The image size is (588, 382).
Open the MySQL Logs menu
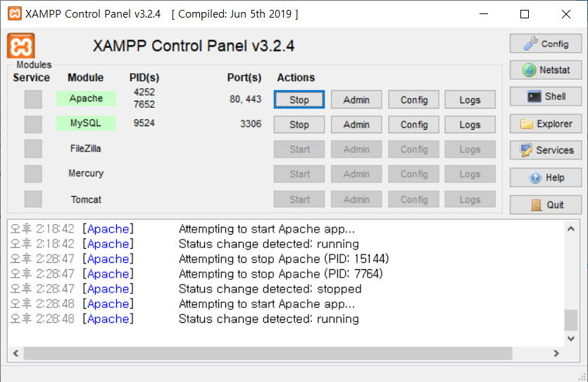(470, 124)
